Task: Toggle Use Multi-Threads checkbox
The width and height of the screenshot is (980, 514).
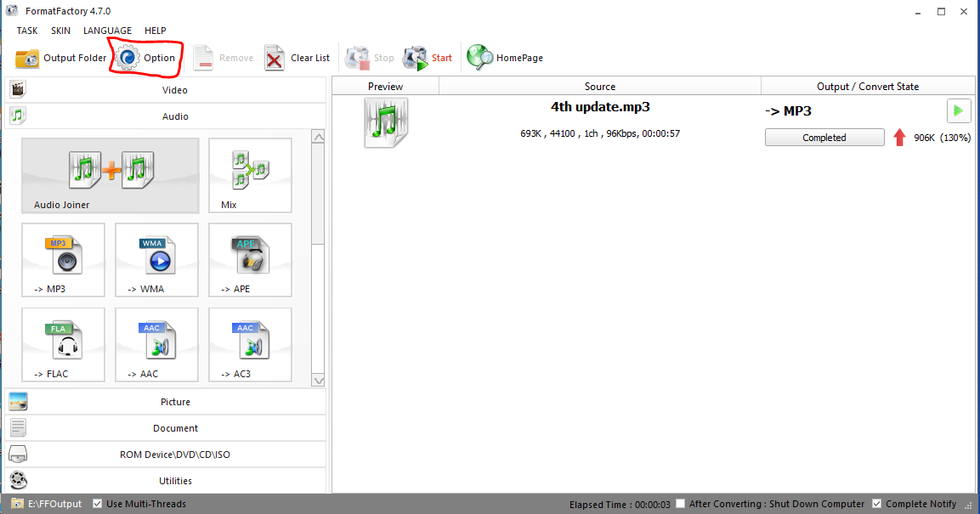Action: click(x=98, y=504)
